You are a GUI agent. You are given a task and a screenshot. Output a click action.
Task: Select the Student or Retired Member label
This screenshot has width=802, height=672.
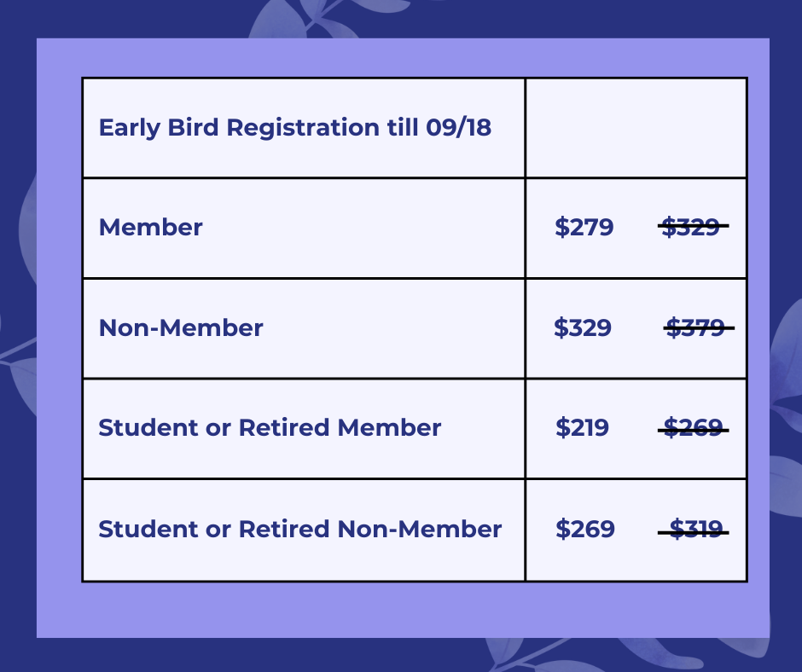[x=270, y=428]
